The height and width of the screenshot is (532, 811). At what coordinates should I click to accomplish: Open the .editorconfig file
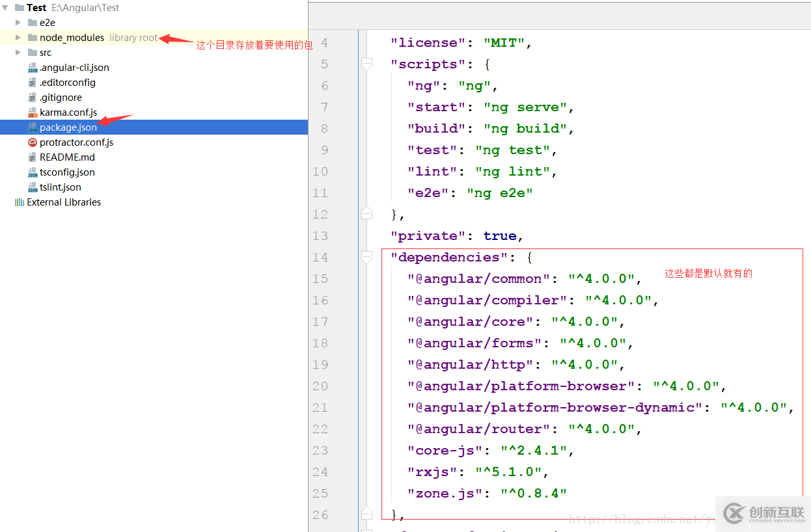tap(68, 83)
